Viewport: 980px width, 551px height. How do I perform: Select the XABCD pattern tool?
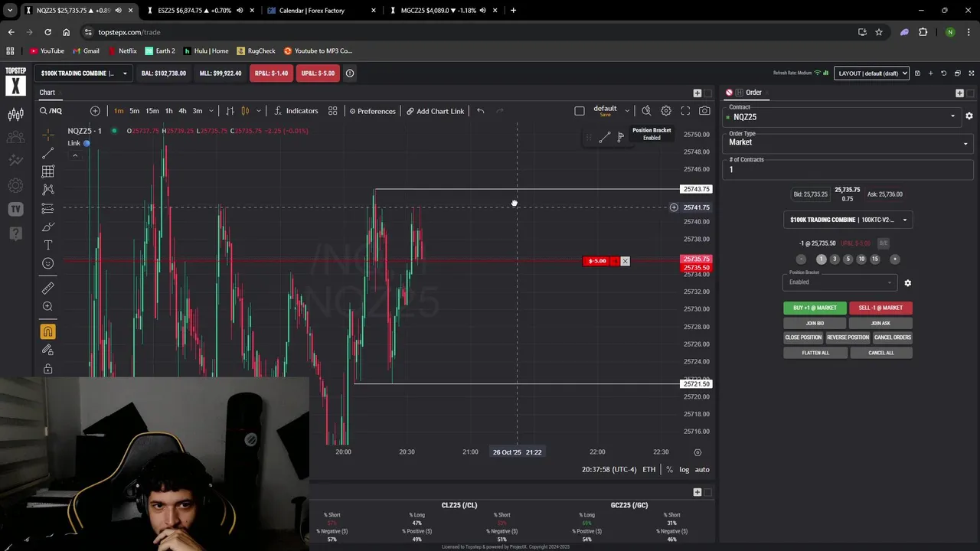click(x=47, y=190)
